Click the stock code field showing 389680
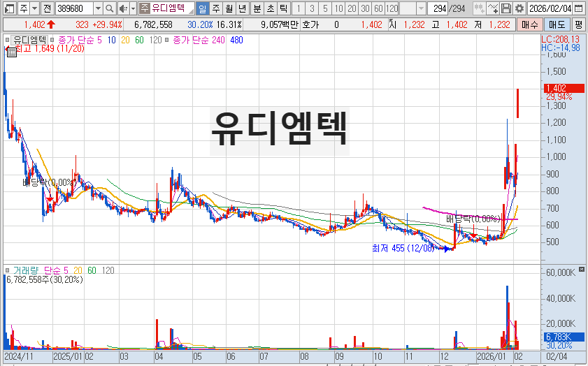Viewport: 588px width, 366px height. pos(74,8)
